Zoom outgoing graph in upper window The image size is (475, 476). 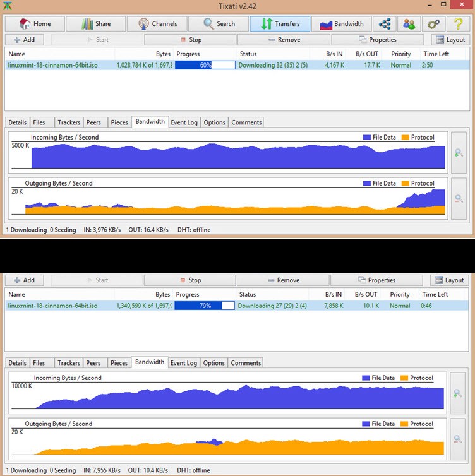pos(459,198)
